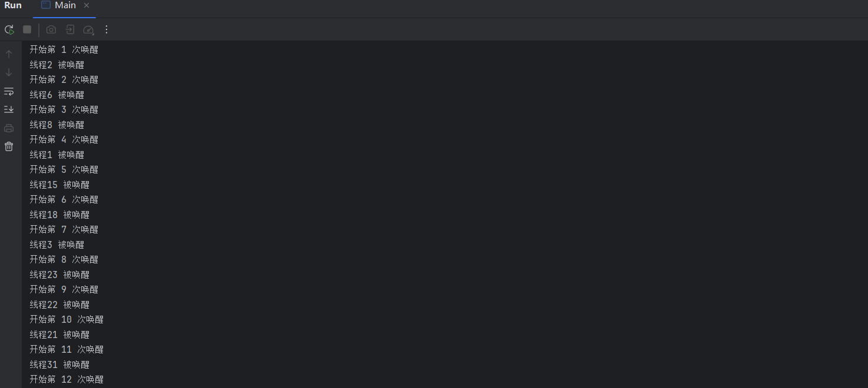Clear all console output with trash icon
This screenshot has height=388, width=868.
click(x=9, y=146)
